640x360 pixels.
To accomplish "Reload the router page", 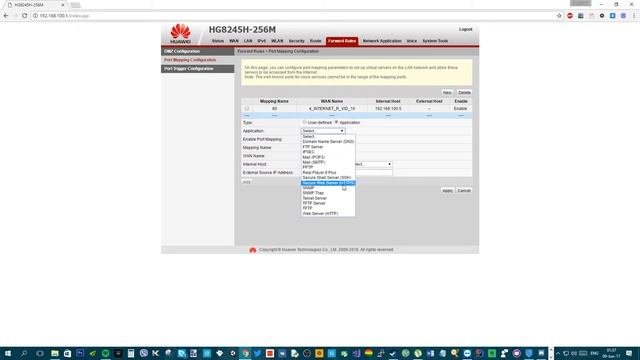I will (x=24, y=16).
